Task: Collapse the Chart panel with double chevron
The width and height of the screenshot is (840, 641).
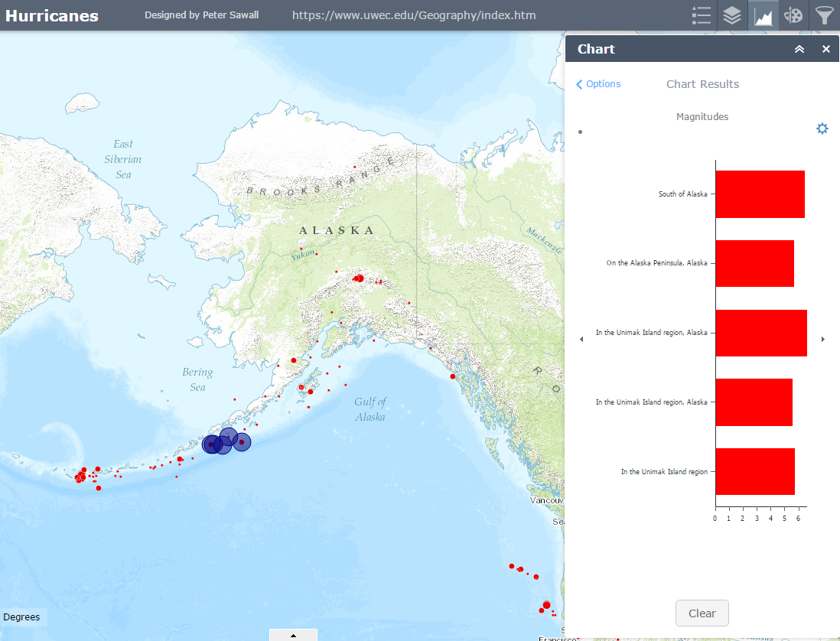Action: click(799, 48)
